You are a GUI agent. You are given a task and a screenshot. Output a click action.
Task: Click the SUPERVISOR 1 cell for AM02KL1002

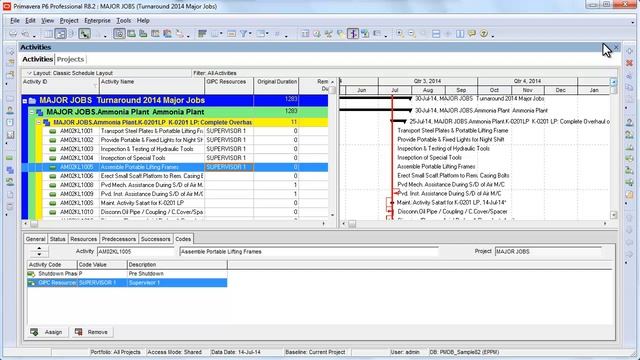229,140
